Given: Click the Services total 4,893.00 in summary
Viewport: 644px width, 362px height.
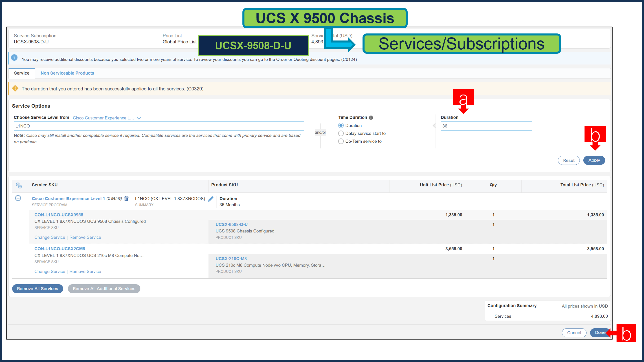Looking at the screenshot, I should coord(599,316).
